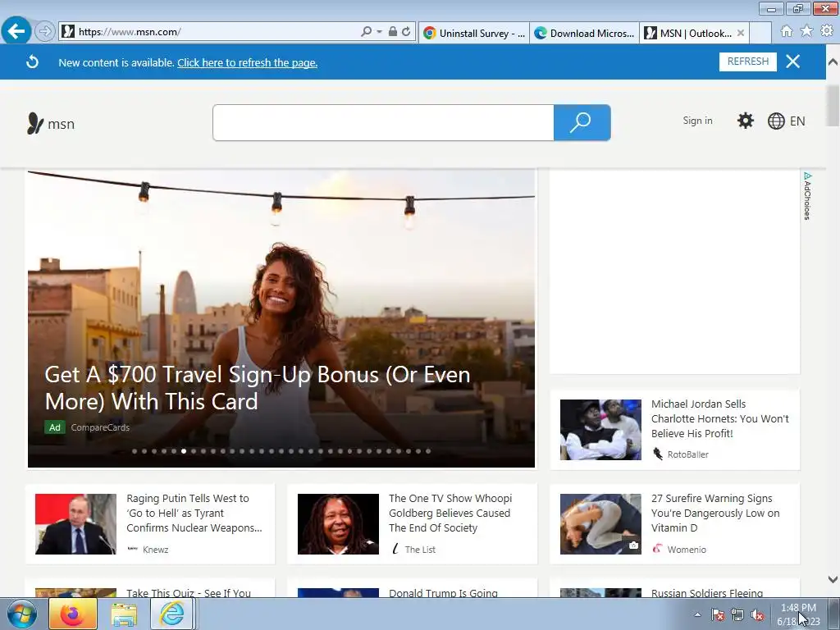Open Windows Explorer from the taskbar

[x=124, y=614]
